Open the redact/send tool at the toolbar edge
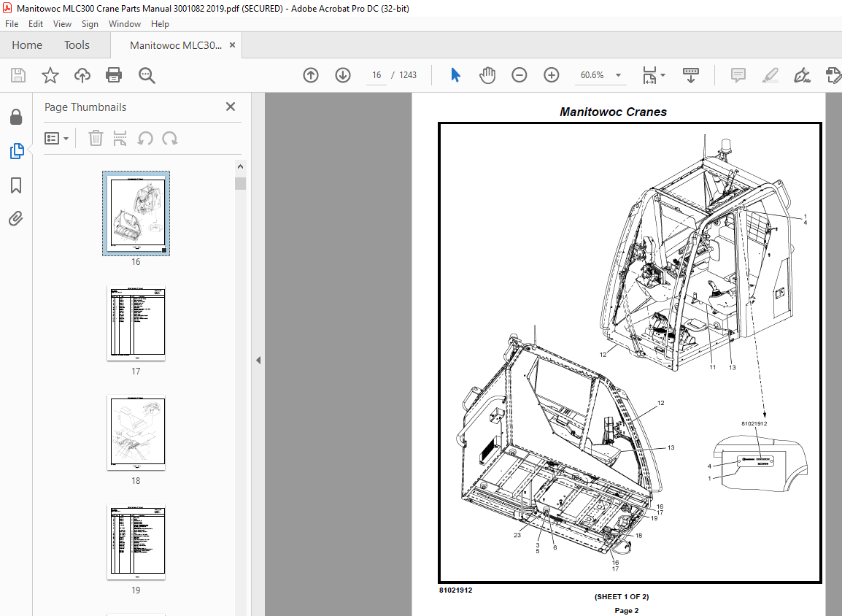The image size is (842, 616). (833, 75)
